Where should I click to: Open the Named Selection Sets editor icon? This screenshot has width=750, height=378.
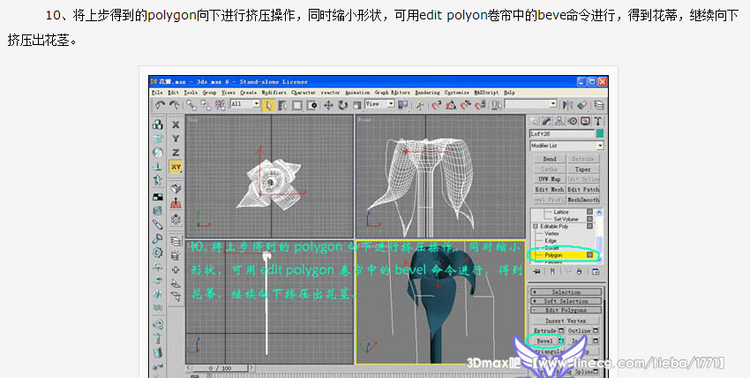coord(497,105)
